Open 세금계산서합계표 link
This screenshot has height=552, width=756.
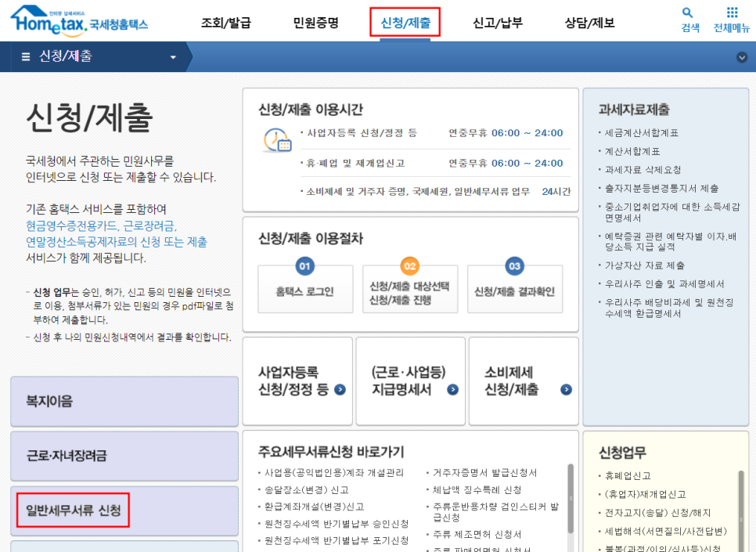(641, 132)
